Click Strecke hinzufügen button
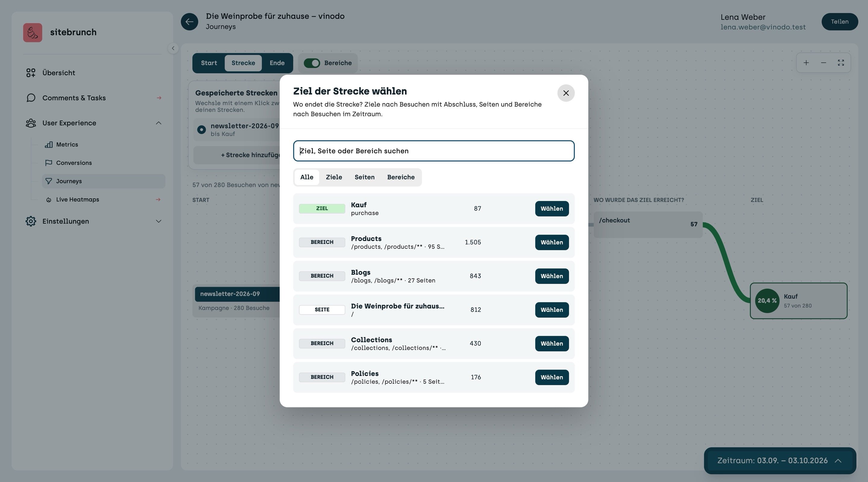Screen dimensions: 868x482 [237, 155]
